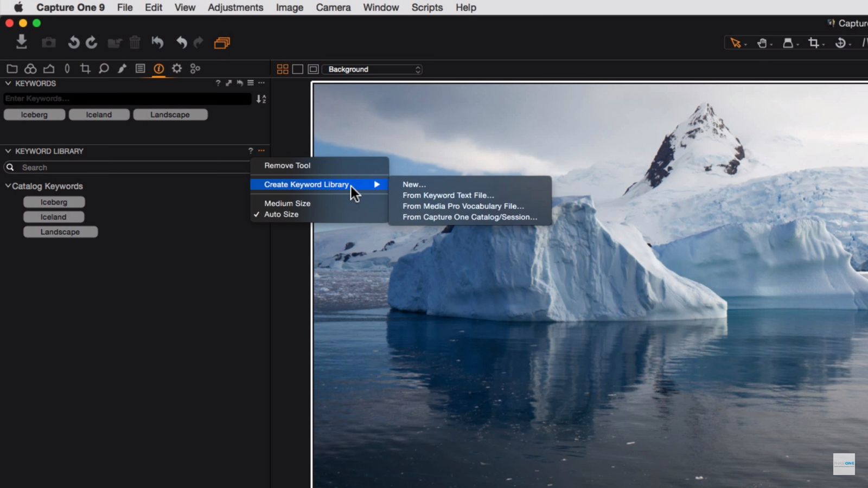Viewport: 868px width, 488px height.
Task: Click the move-to-folder icon in toolbar
Action: click(x=114, y=43)
